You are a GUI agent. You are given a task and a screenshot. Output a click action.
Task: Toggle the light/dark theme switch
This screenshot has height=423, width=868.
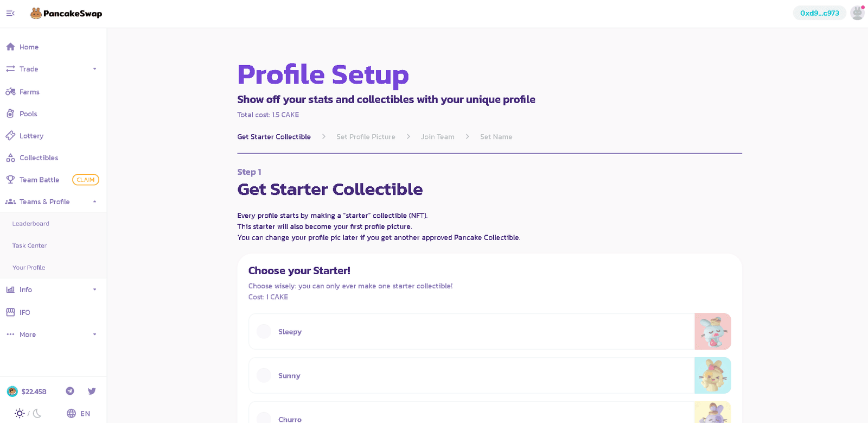[x=28, y=413]
